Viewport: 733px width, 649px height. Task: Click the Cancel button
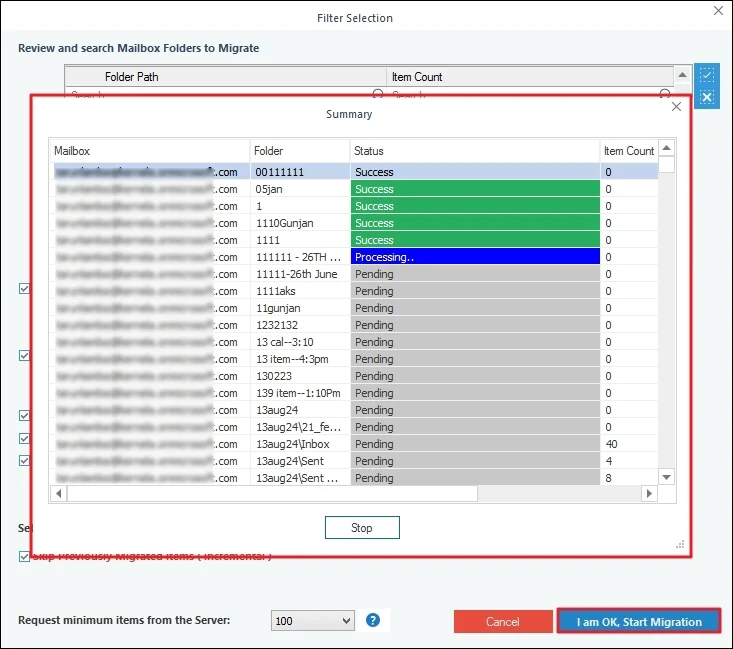click(x=503, y=622)
